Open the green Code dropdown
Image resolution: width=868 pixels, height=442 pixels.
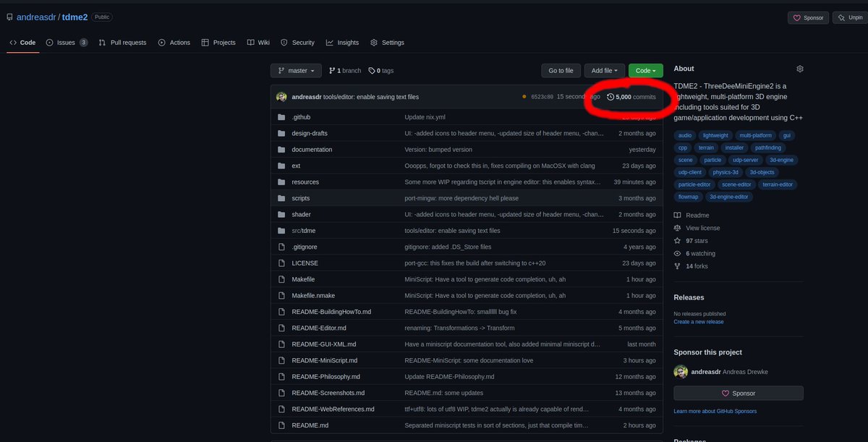[646, 70]
